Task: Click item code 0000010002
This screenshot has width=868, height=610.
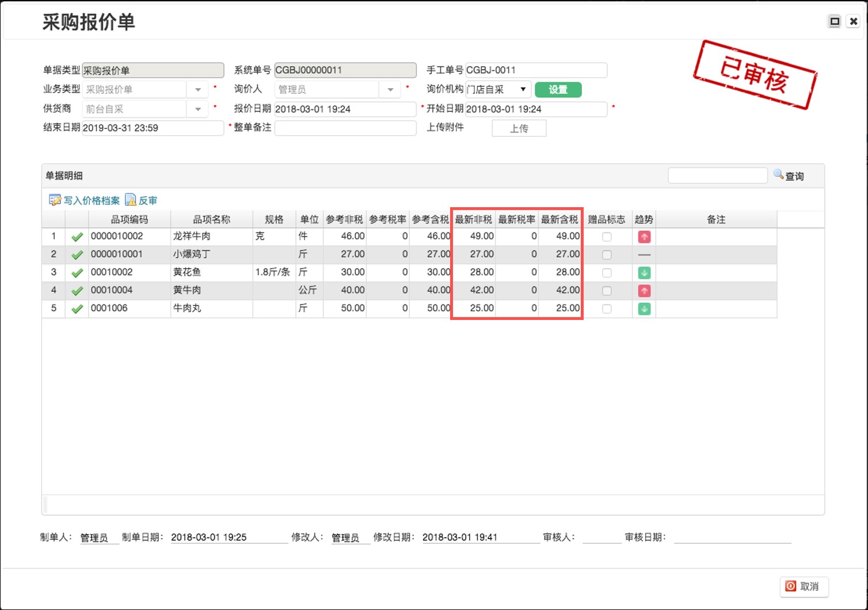Action: tap(117, 236)
